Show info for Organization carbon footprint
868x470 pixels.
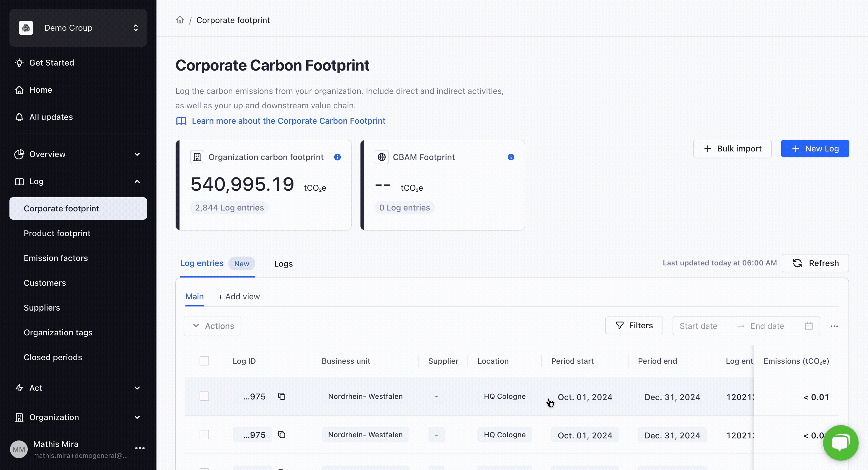click(x=337, y=157)
